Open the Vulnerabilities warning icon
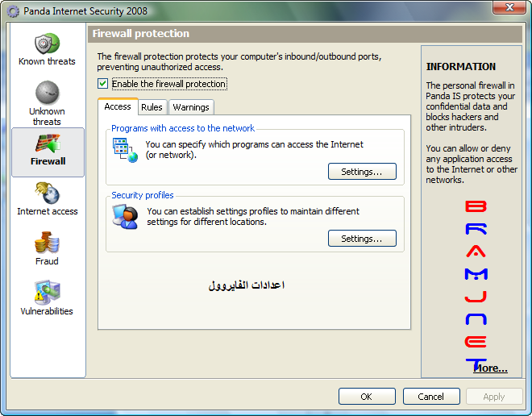 coord(47,292)
